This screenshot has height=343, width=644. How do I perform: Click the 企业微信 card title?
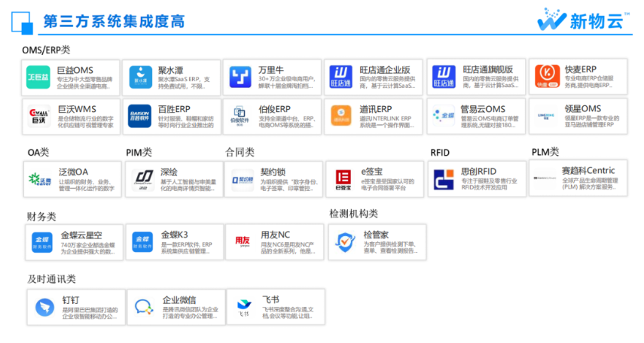pyautogui.click(x=179, y=300)
